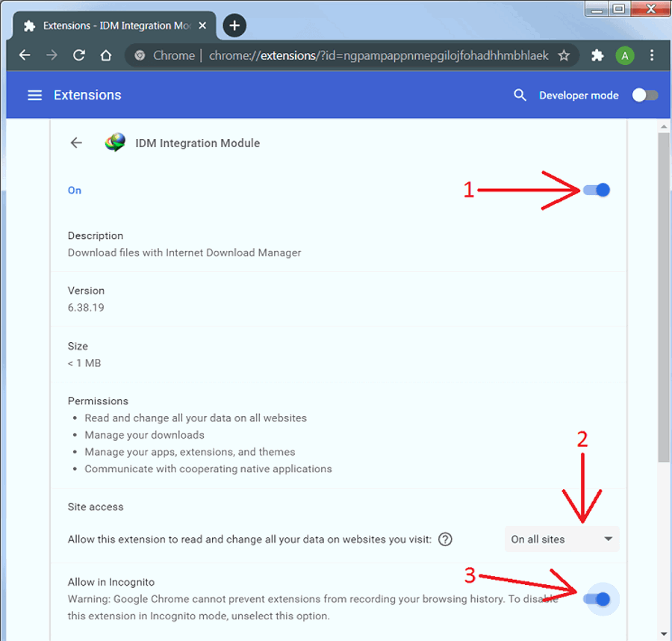Click size value '< 1 MB'

coord(84,363)
